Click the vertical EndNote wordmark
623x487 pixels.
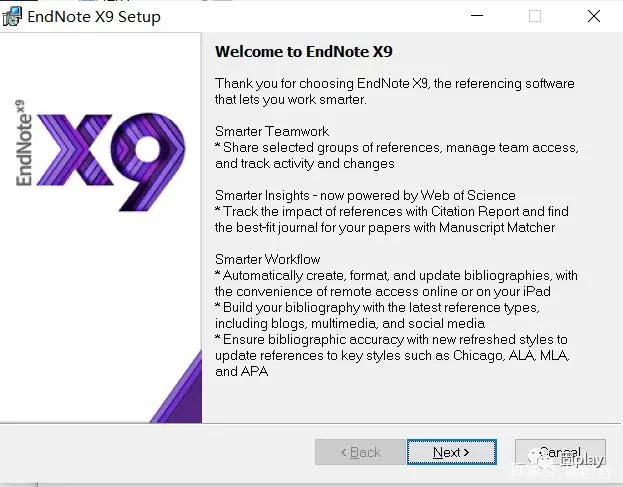click(25, 142)
